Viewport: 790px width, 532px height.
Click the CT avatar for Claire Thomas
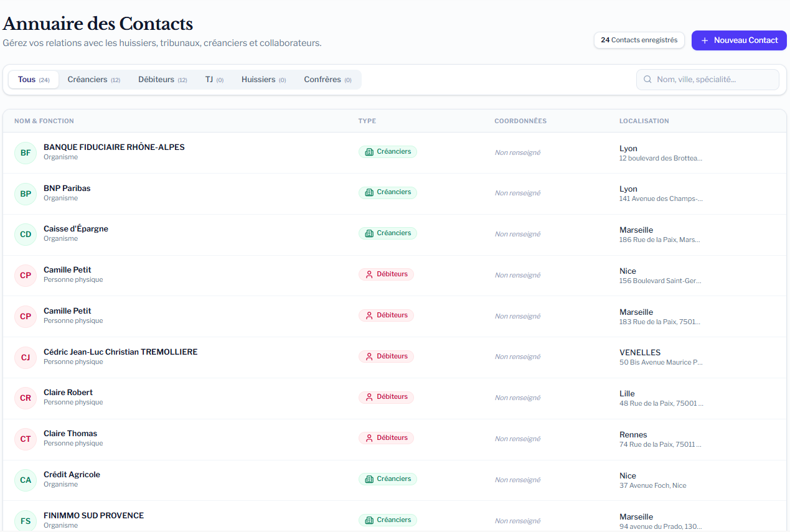[26, 439]
